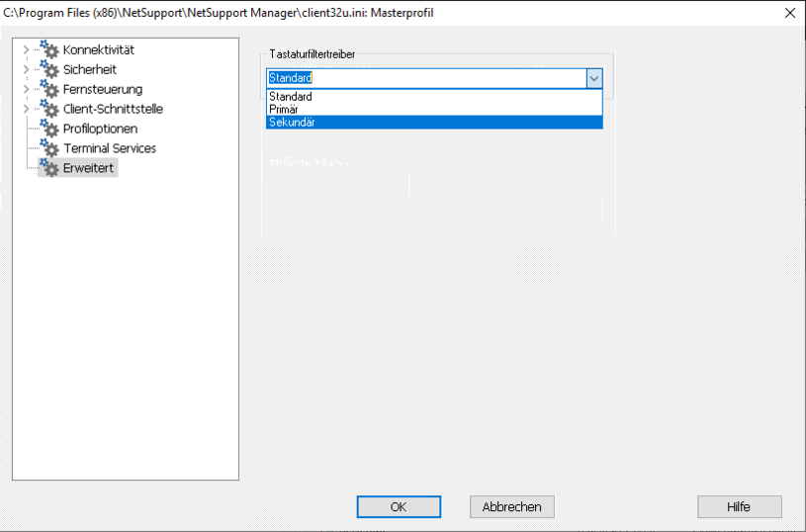The width and height of the screenshot is (806, 532).
Task: Close the Masterprofil dialog window
Action: pos(789,13)
